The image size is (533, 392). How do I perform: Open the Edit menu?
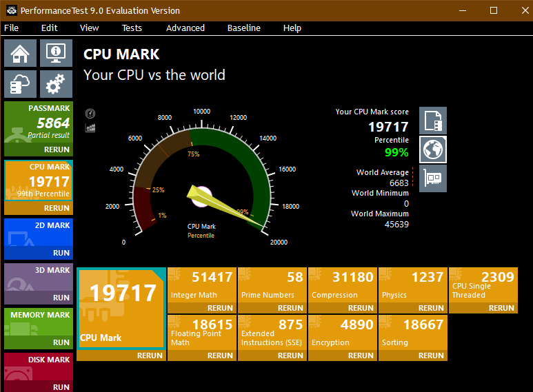pyautogui.click(x=49, y=28)
